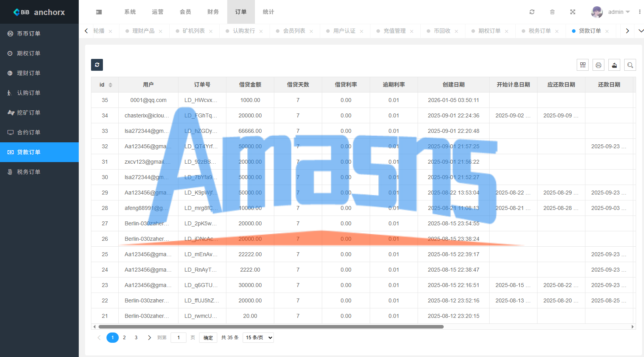Open the admin user dropdown
644x357 pixels.
[x=618, y=12]
